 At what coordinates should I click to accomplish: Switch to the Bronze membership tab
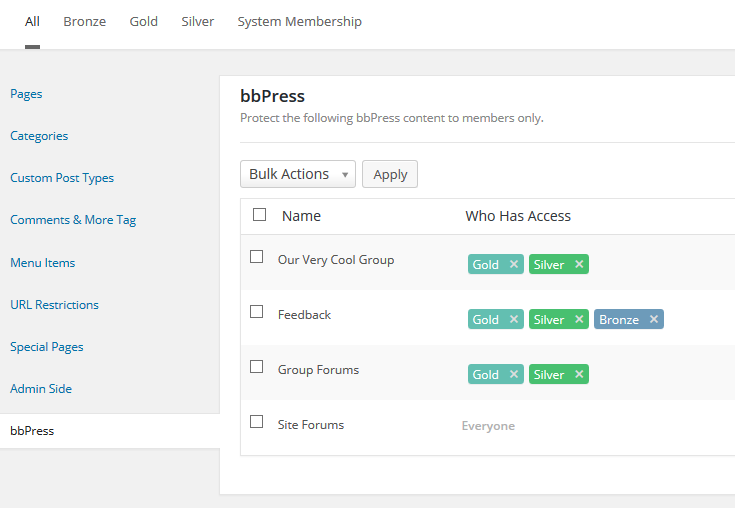point(85,22)
